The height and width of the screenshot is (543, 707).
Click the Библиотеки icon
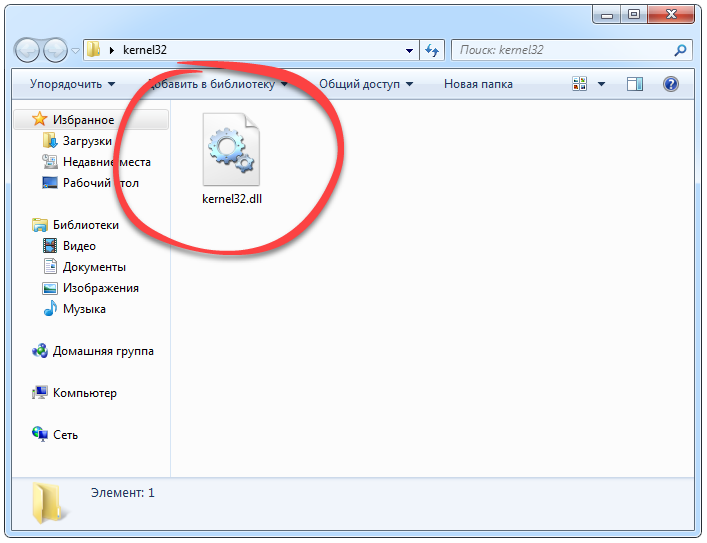(x=40, y=225)
